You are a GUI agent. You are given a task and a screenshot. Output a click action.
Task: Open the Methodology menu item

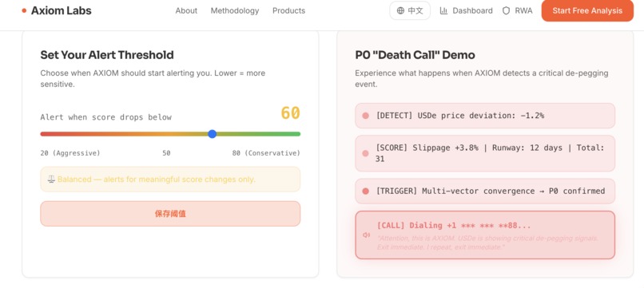point(235,10)
